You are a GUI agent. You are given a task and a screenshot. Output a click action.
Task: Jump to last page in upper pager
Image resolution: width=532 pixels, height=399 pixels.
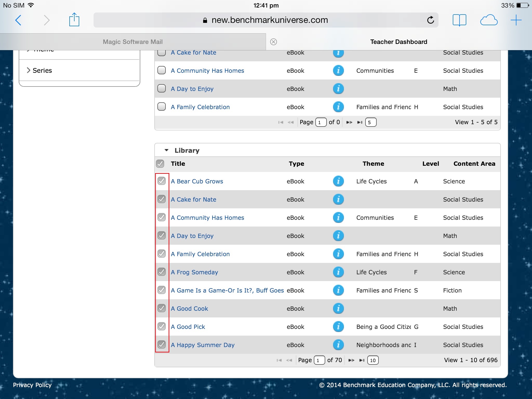pyautogui.click(x=360, y=122)
